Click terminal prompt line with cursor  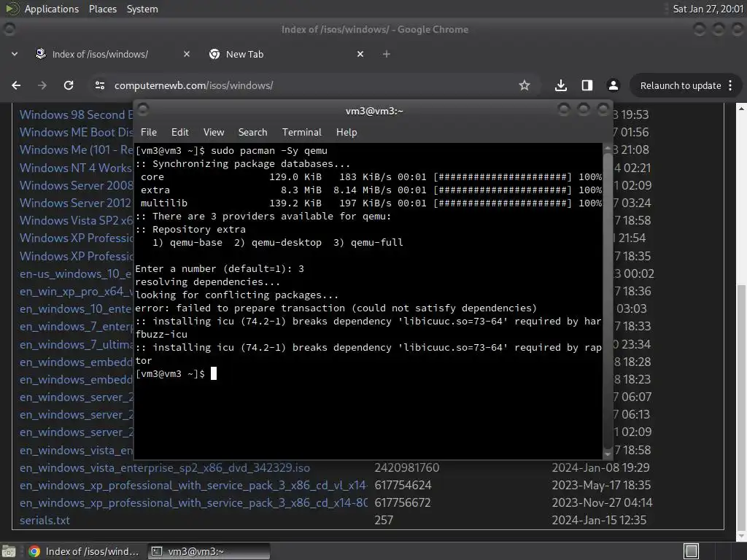coord(177,374)
